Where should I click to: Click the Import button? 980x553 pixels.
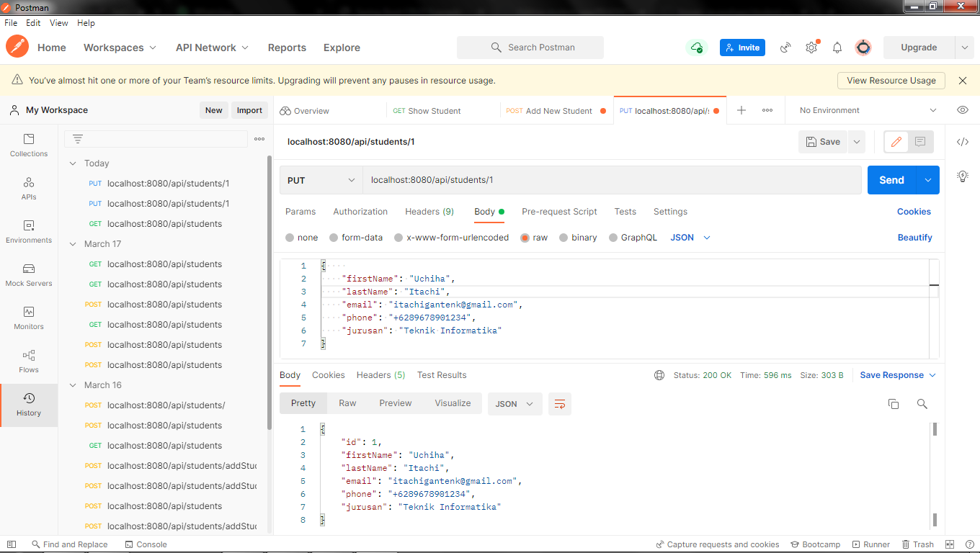pos(249,110)
